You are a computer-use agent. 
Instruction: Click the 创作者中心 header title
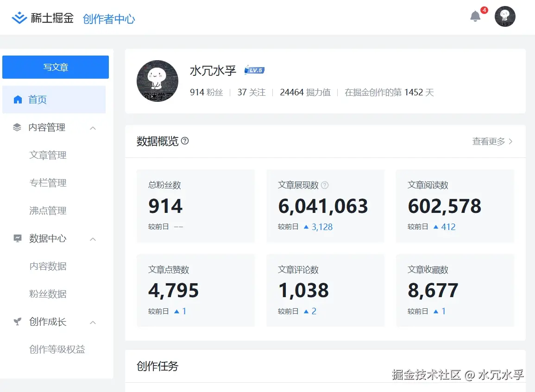tap(109, 19)
